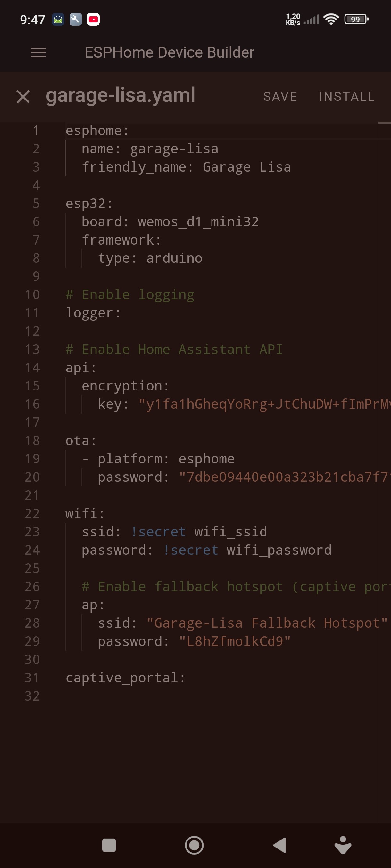Tap the email notification icon
Viewport: 391px width, 868px height.
(x=58, y=20)
